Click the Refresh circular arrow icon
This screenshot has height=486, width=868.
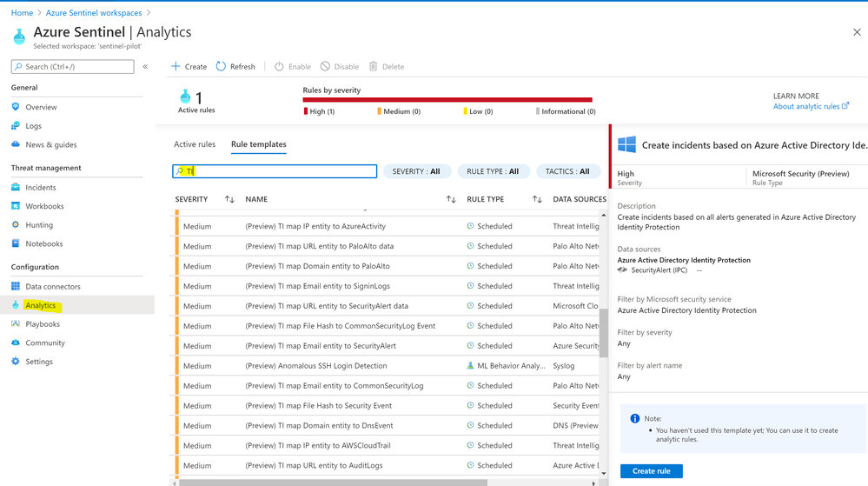click(221, 66)
